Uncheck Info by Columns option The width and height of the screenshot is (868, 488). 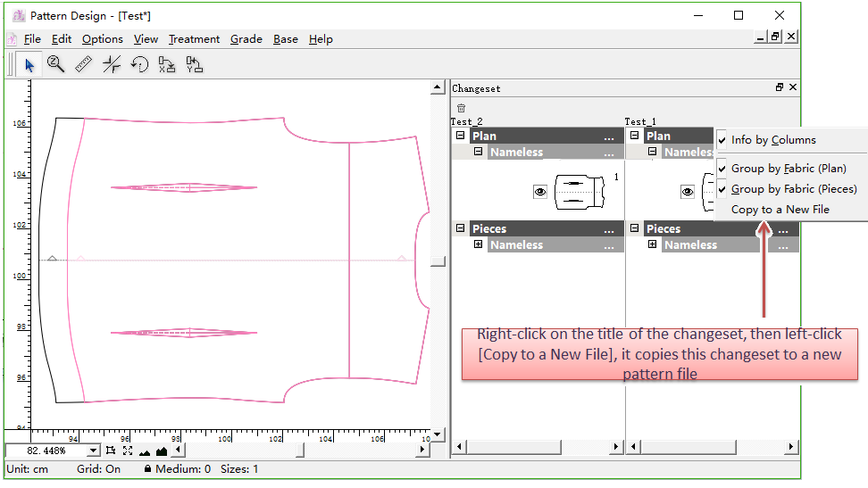point(773,140)
